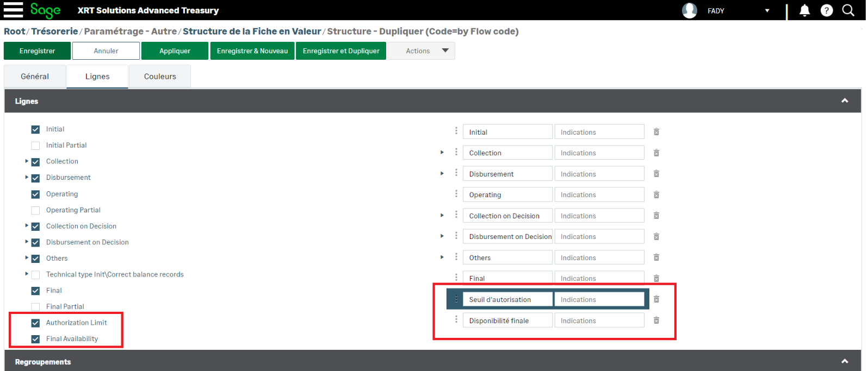This screenshot has width=868, height=371.
Task: Delete the Seuil d'autorisation line
Action: point(656,299)
